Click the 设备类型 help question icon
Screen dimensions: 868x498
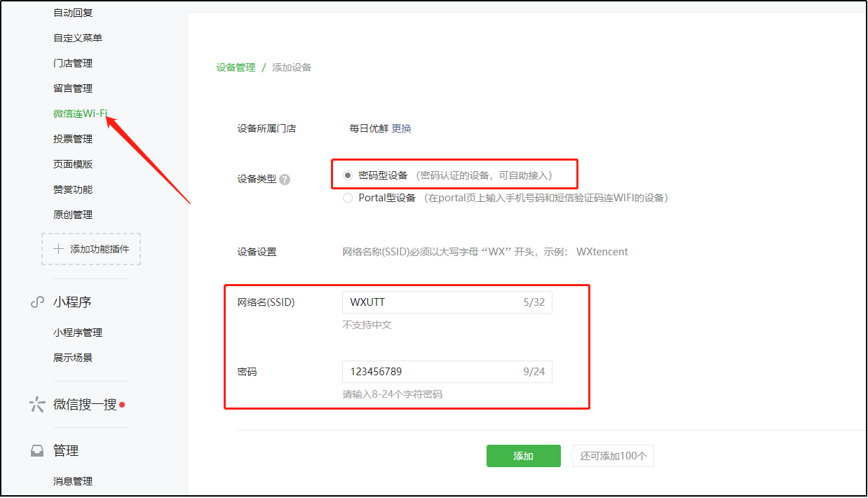[x=285, y=180]
